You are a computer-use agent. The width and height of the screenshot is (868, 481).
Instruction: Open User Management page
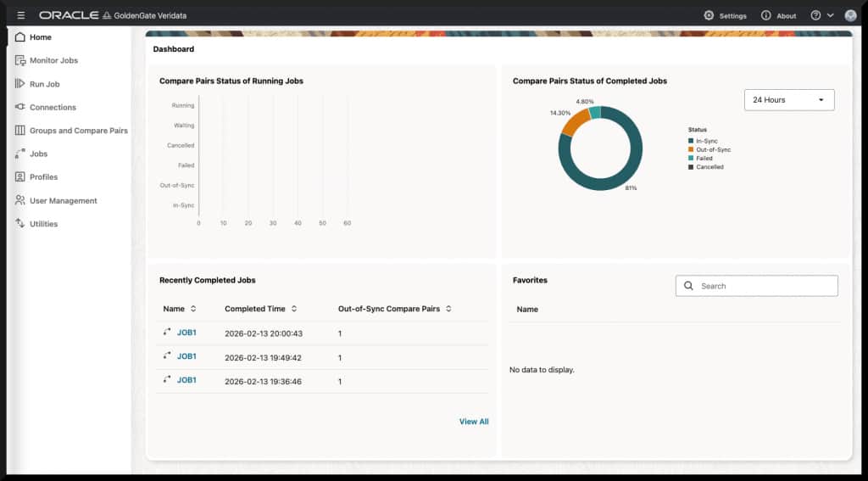pos(64,200)
